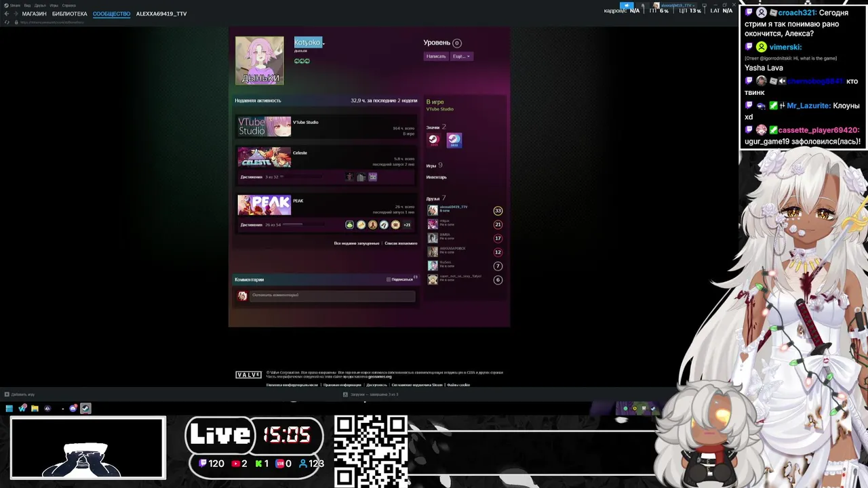Image resolution: width=868 pixels, height=488 pixels.
Task: Open the friend with level 17
Action: tap(465, 238)
